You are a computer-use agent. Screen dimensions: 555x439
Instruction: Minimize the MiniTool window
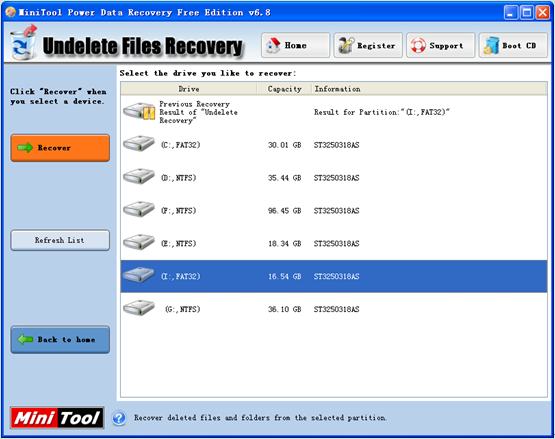tap(510, 13)
